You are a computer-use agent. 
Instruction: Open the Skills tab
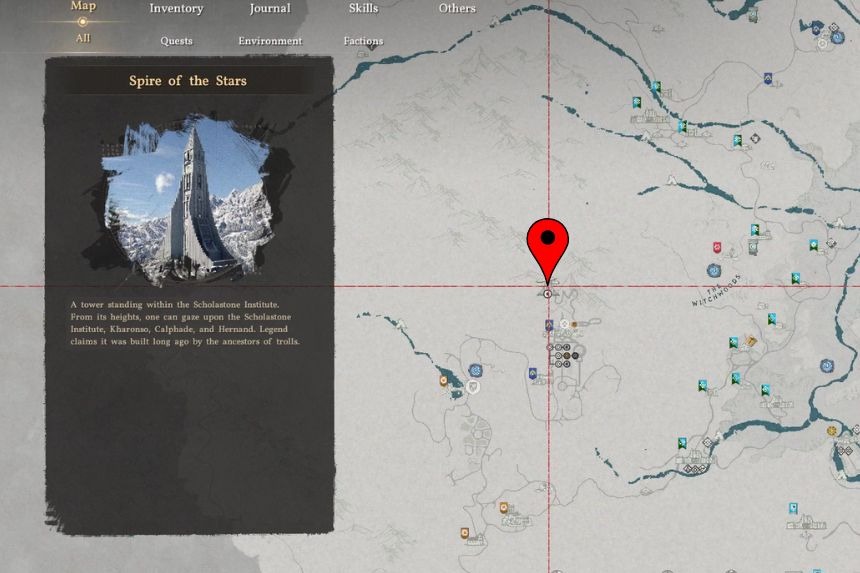click(x=363, y=9)
